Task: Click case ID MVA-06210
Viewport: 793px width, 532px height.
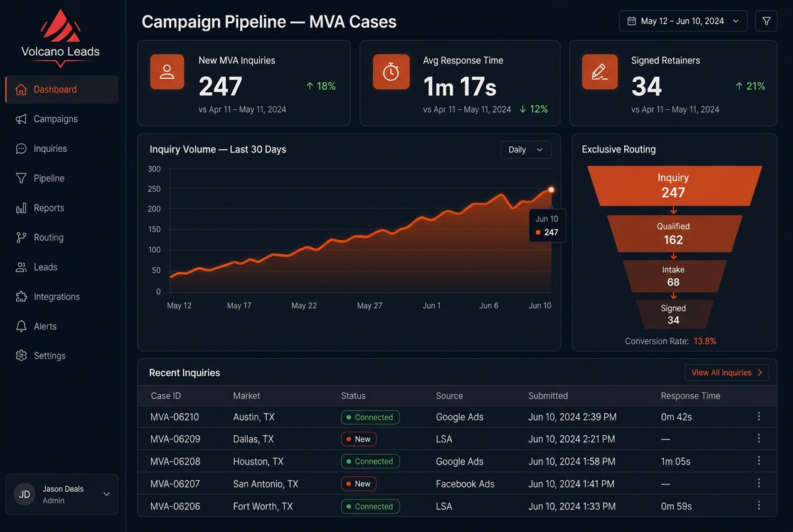Action: tap(175, 417)
